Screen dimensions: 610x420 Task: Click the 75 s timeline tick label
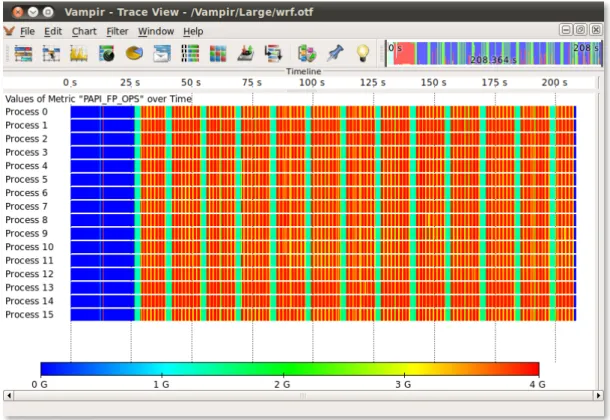click(252, 82)
